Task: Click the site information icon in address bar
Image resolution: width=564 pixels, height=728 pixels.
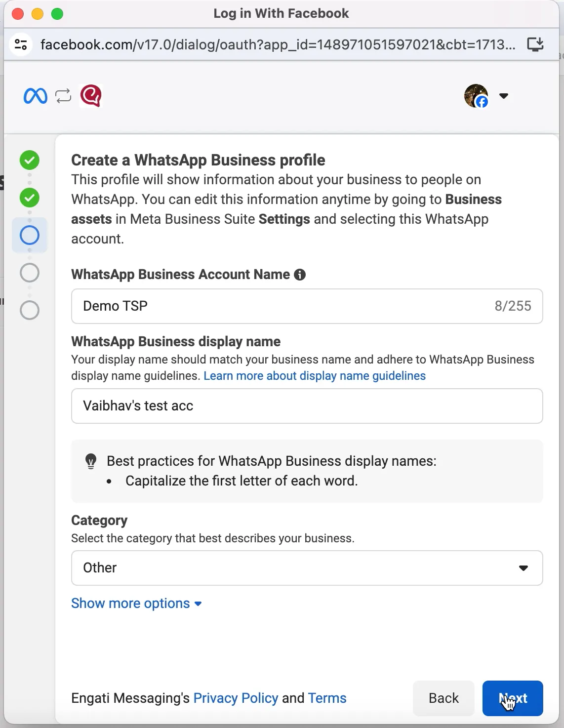Action: (x=21, y=45)
